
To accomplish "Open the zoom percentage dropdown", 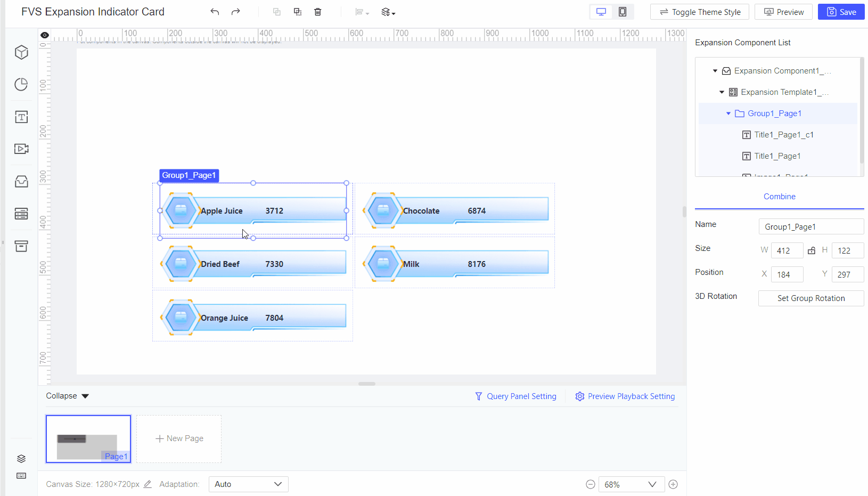I will click(653, 484).
